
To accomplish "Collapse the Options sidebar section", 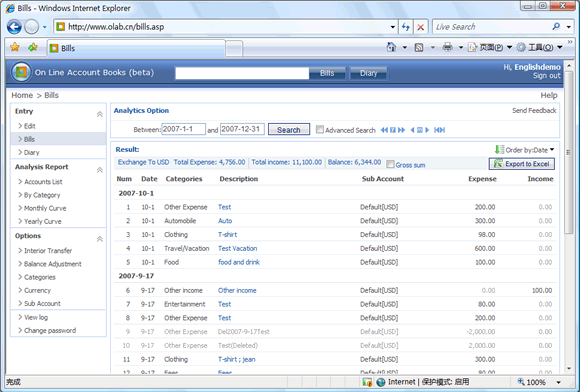I will (100, 239).
